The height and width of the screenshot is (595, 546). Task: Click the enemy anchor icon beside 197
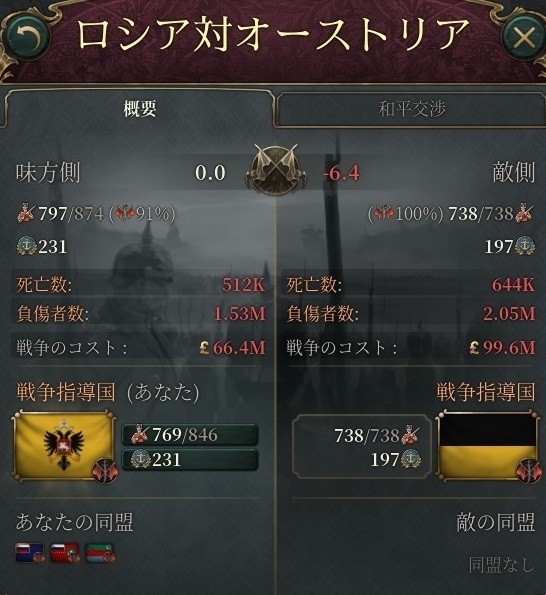(x=525, y=246)
